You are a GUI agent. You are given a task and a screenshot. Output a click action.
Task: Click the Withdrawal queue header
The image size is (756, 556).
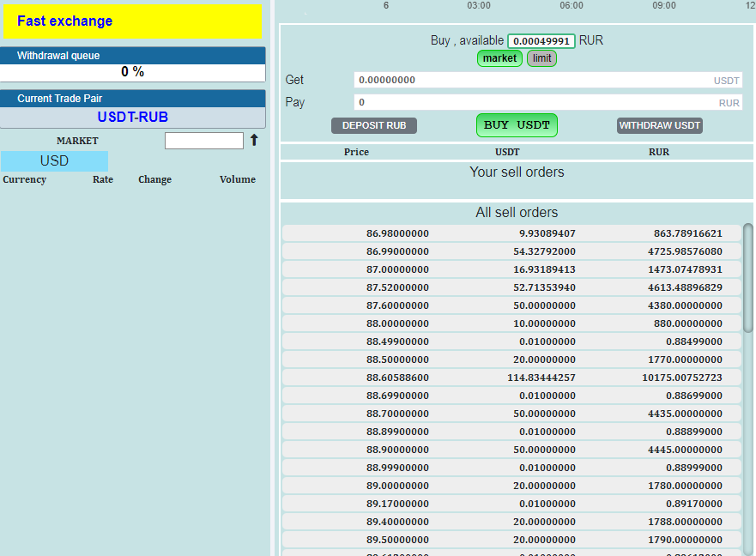tap(132, 56)
